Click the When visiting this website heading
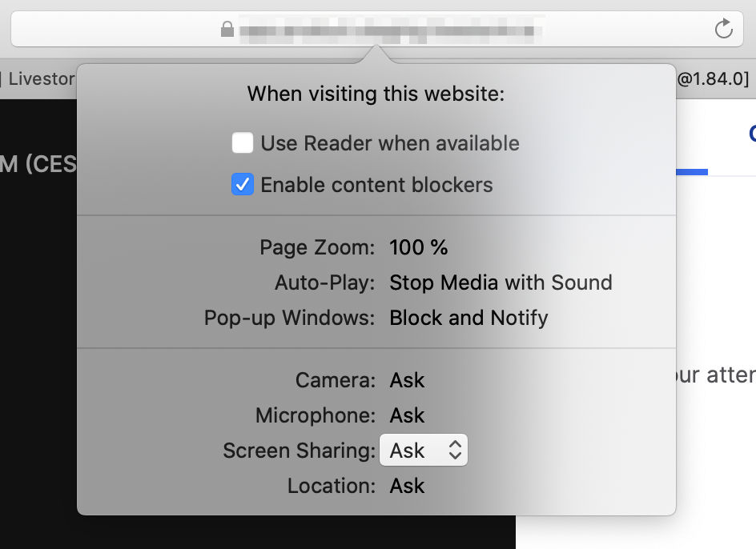The width and height of the screenshot is (756, 549). (376, 94)
